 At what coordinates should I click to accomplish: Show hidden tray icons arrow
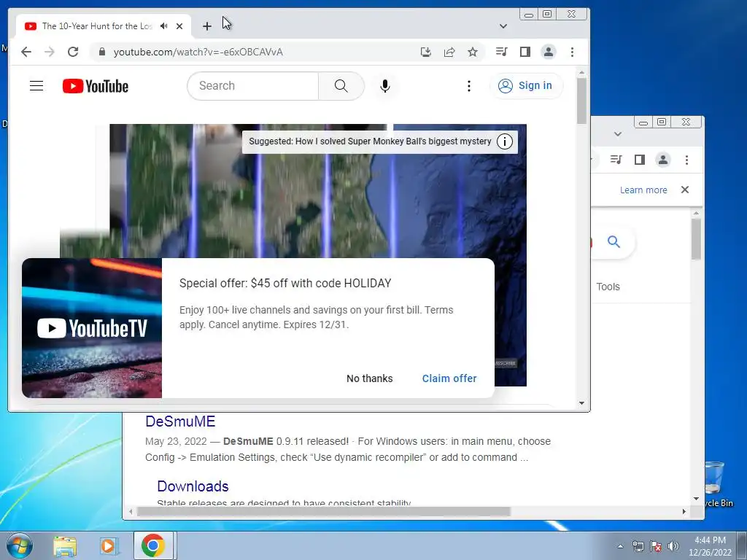point(620,546)
